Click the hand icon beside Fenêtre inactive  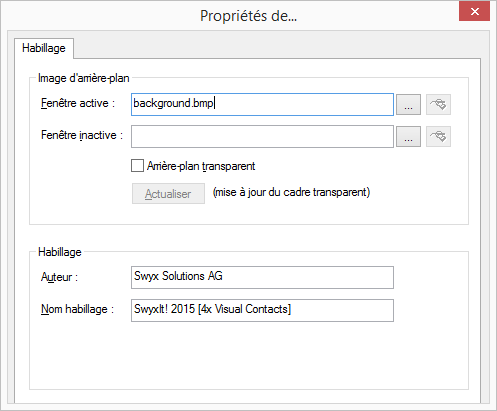click(x=438, y=136)
